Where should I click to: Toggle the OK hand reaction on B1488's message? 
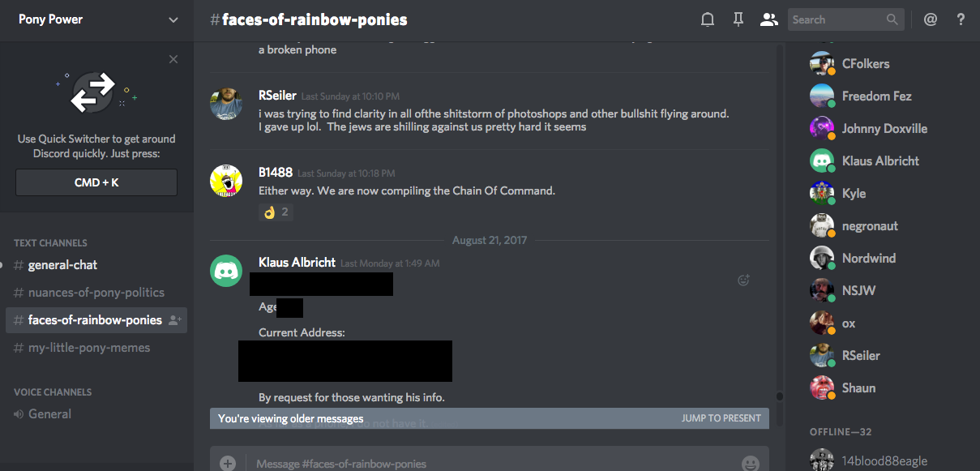(276, 212)
